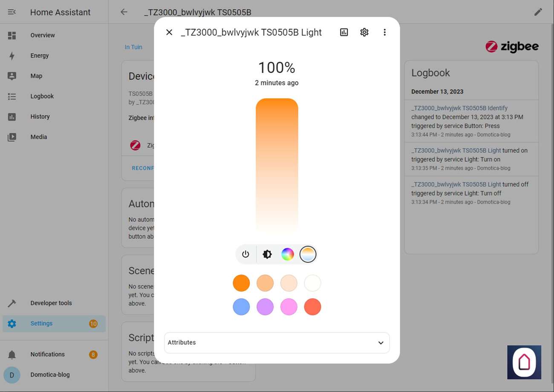Screen dimensions: 554x392
Task: Switch to color wheel mode
Action: pos(288,255)
